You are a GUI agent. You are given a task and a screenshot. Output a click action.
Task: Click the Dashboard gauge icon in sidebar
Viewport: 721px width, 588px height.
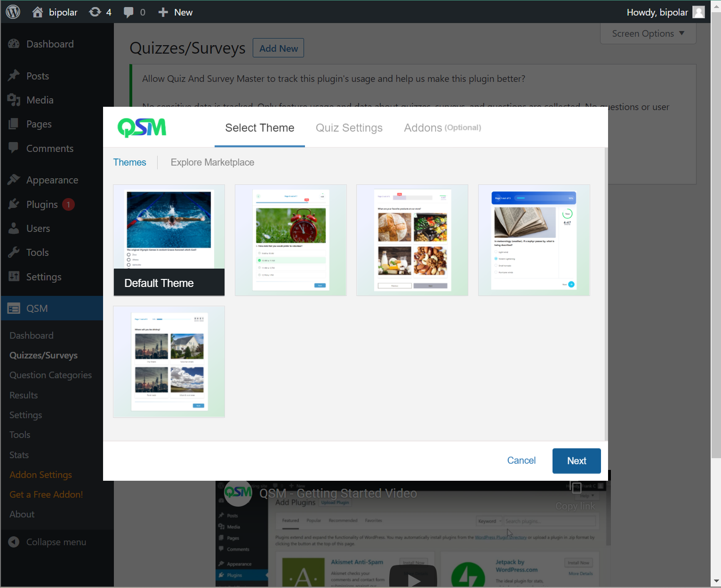14,44
